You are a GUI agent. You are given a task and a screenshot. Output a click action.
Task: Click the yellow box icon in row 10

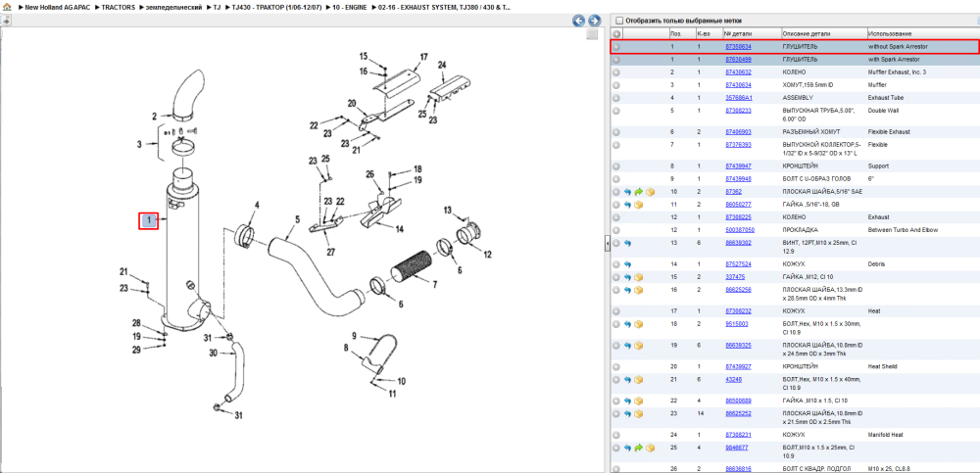tap(650, 192)
